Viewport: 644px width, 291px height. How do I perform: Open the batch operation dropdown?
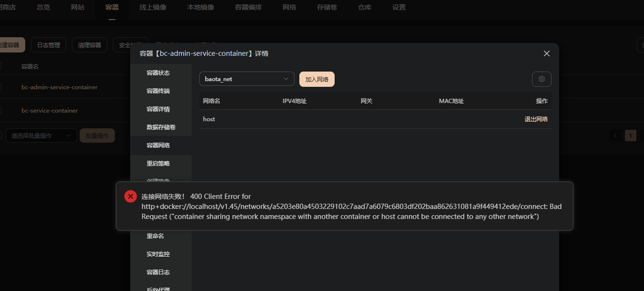click(41, 136)
